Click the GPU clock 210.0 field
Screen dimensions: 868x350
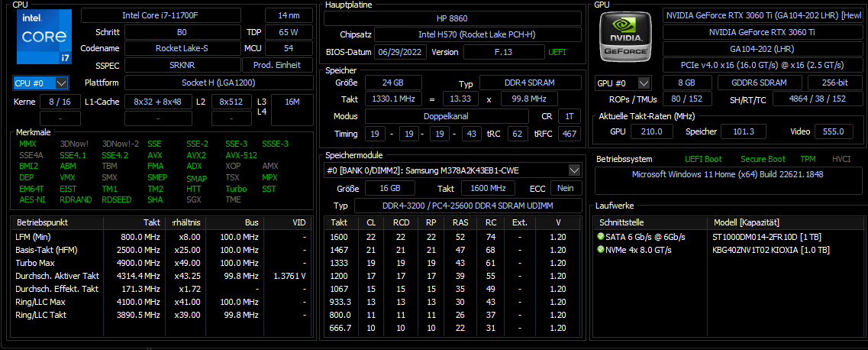click(x=652, y=131)
